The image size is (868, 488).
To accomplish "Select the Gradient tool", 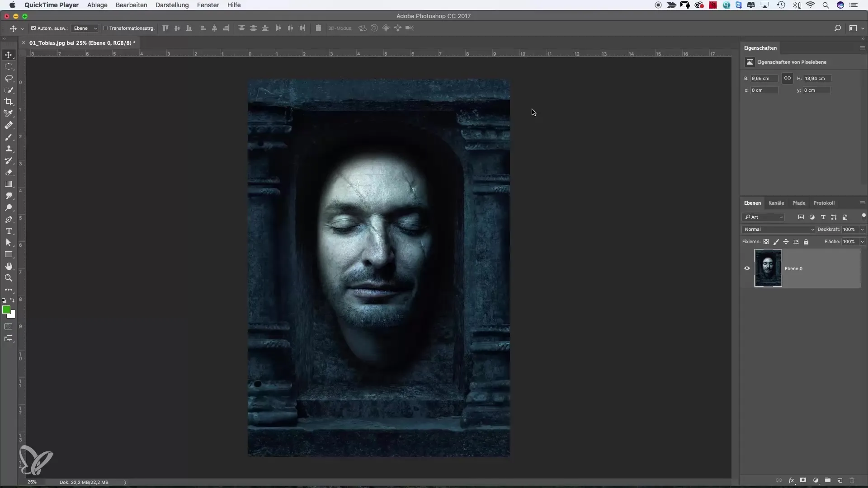I will [x=9, y=184].
